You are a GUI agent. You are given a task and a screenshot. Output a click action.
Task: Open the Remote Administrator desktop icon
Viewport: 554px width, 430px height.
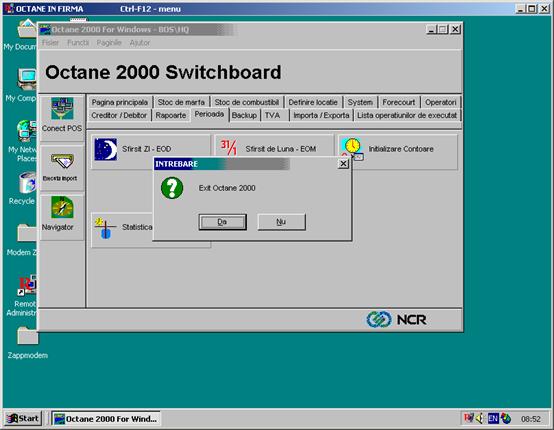point(27,285)
